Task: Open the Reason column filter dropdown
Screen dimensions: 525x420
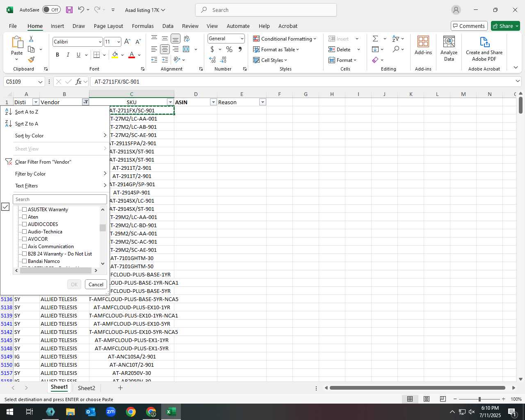Action: (262, 102)
